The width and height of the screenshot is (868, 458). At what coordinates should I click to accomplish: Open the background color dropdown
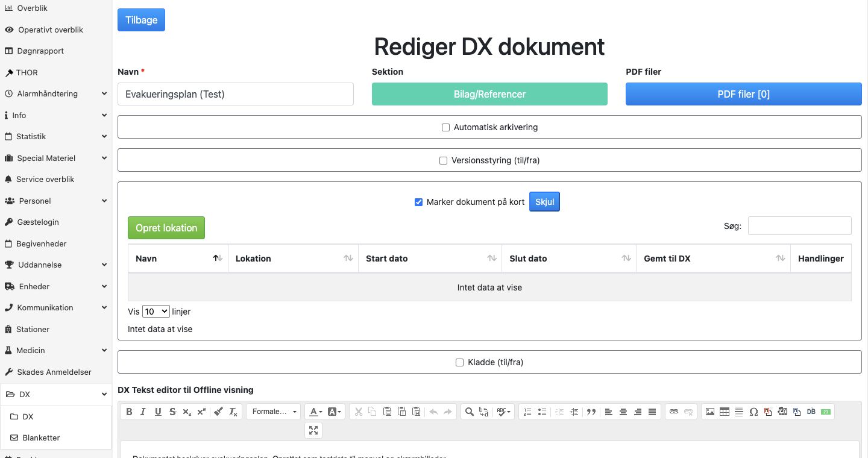(335, 412)
